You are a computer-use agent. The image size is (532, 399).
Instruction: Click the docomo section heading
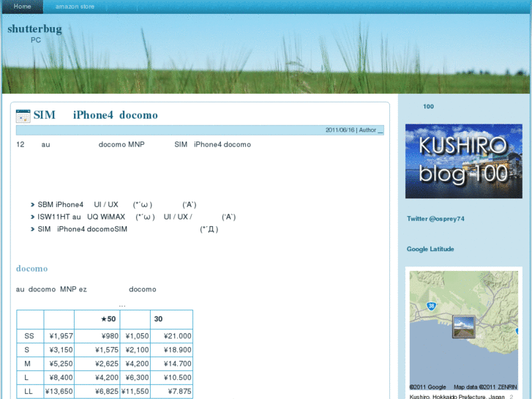[x=31, y=269]
